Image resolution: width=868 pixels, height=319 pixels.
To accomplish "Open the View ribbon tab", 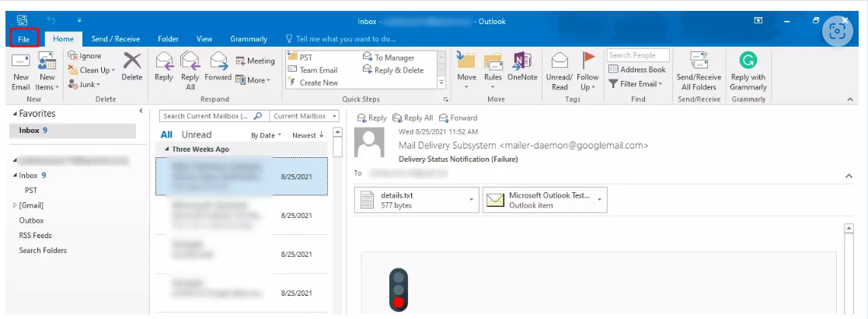I will (x=204, y=39).
